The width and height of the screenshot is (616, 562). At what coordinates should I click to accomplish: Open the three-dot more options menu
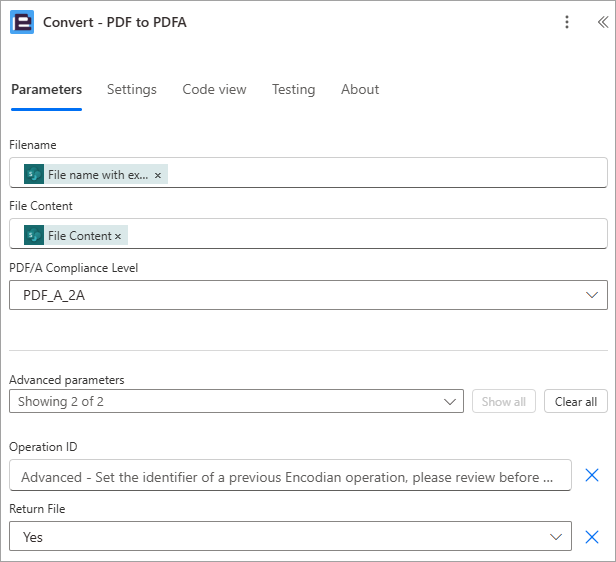[x=566, y=22]
